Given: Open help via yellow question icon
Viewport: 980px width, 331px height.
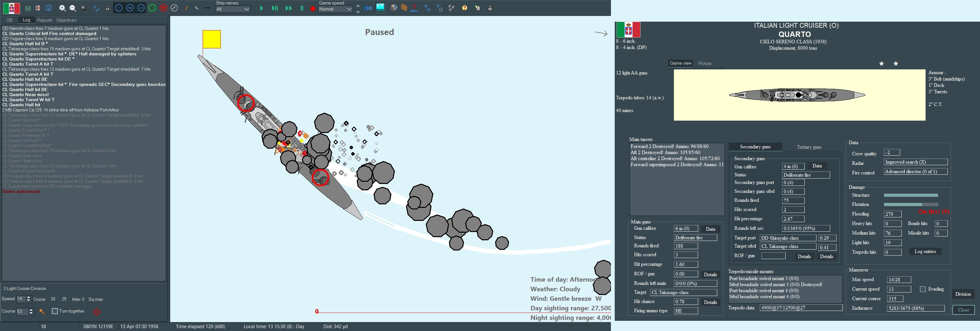Looking at the screenshot, I should (465, 8).
